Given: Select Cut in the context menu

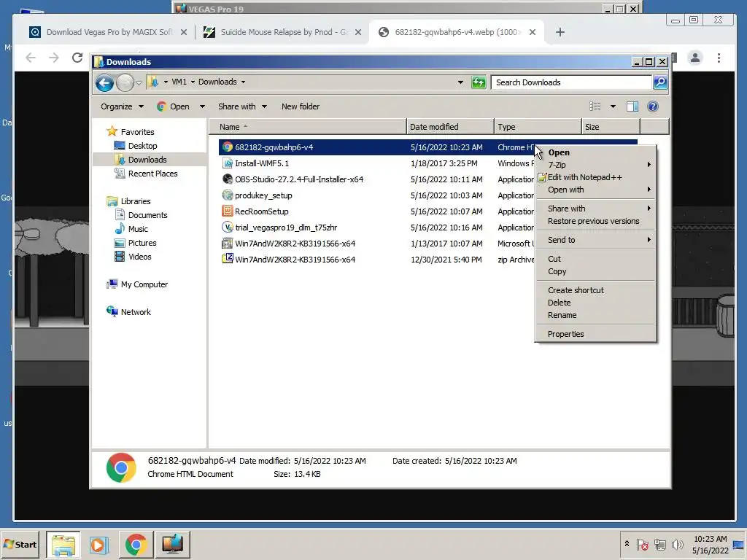Looking at the screenshot, I should pos(595,259).
